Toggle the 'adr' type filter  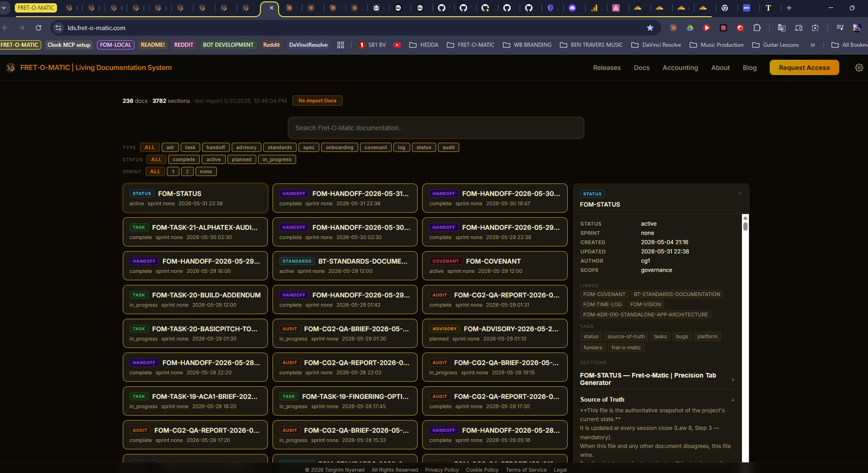coord(170,147)
